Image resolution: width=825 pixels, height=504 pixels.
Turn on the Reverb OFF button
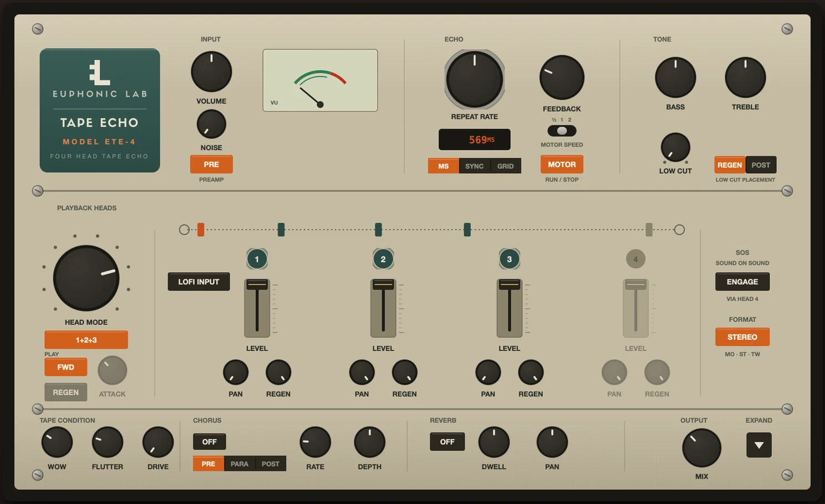[447, 441]
